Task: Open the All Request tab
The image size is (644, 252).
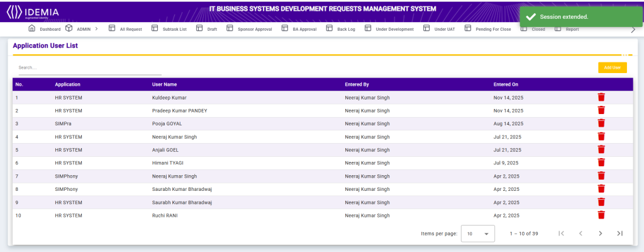Action: [x=130, y=29]
